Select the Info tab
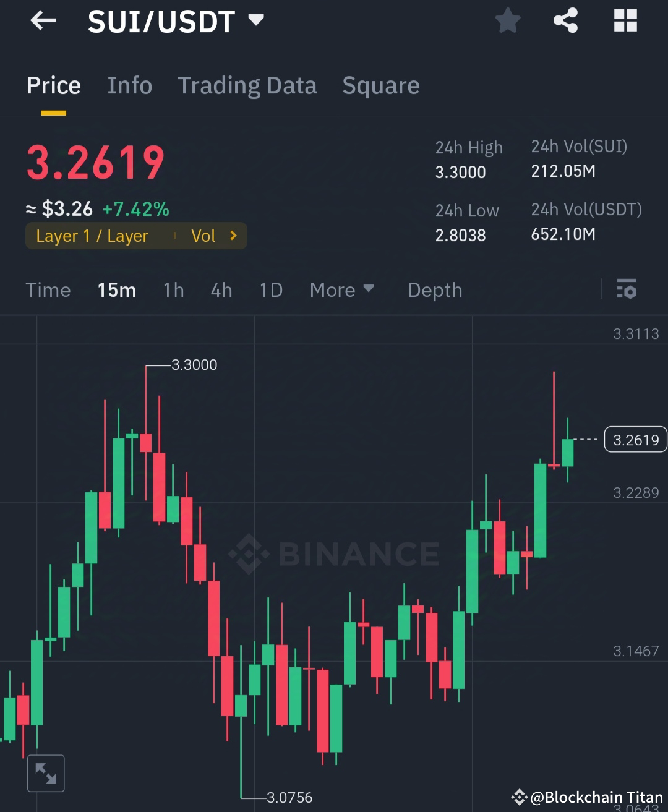This screenshot has width=668, height=812. 129,85
